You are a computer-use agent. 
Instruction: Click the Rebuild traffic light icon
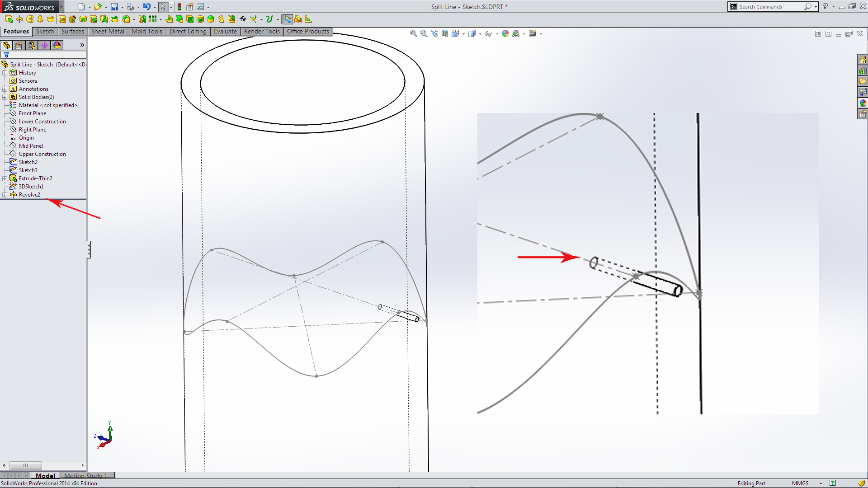179,7
